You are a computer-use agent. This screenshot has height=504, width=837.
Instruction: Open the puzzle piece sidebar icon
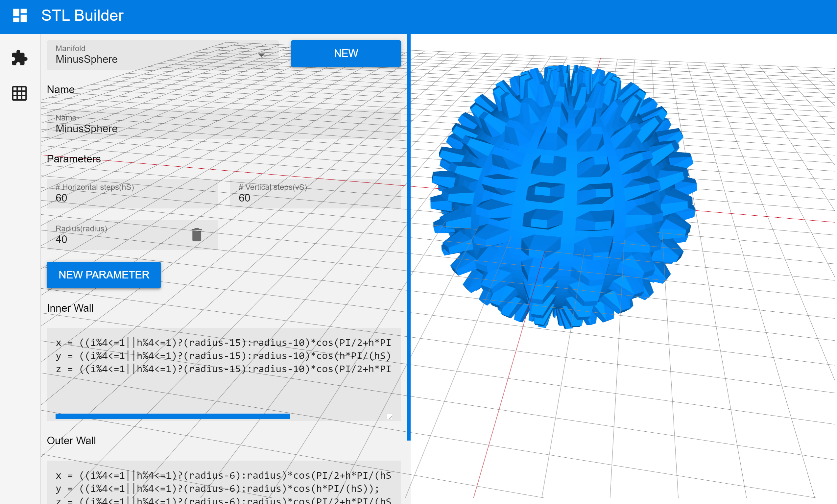pos(19,58)
